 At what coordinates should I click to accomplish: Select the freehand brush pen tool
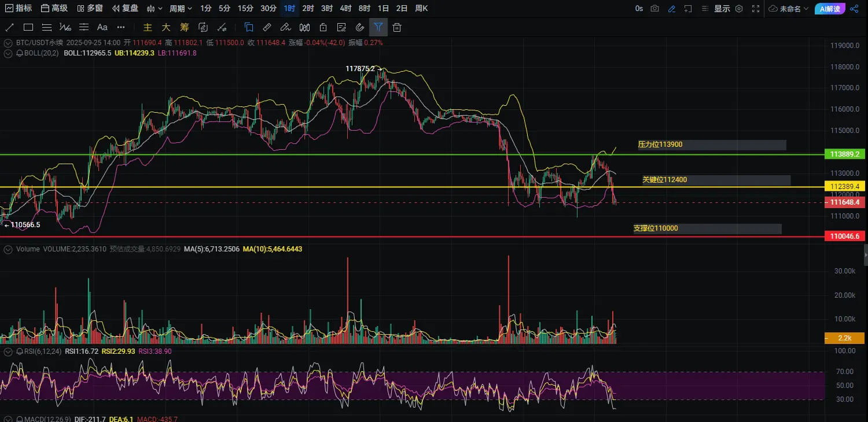[x=285, y=27]
